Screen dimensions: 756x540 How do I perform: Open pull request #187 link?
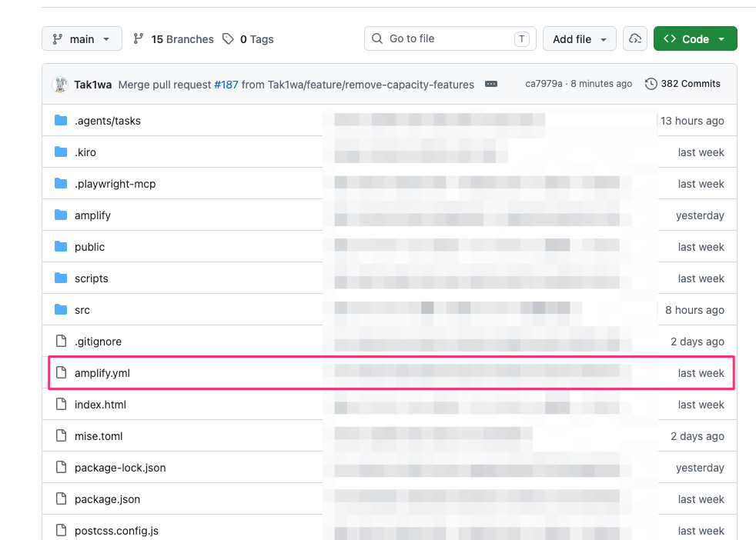(x=226, y=85)
